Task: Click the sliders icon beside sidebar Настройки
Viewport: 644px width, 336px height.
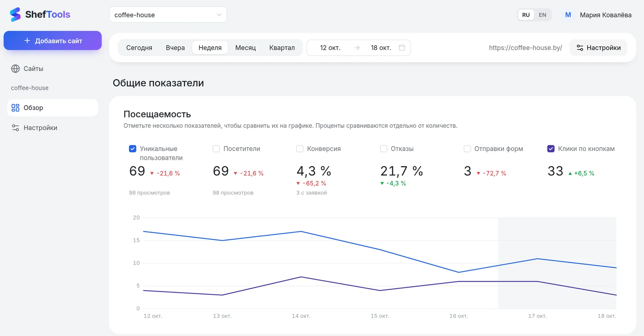Action: pos(15,128)
